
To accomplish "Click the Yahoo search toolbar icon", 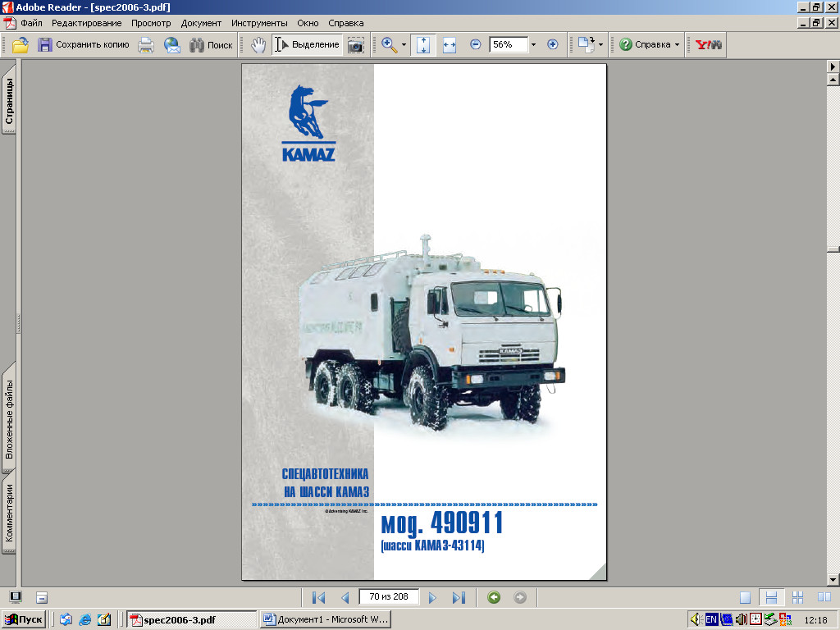I will tap(708, 45).
